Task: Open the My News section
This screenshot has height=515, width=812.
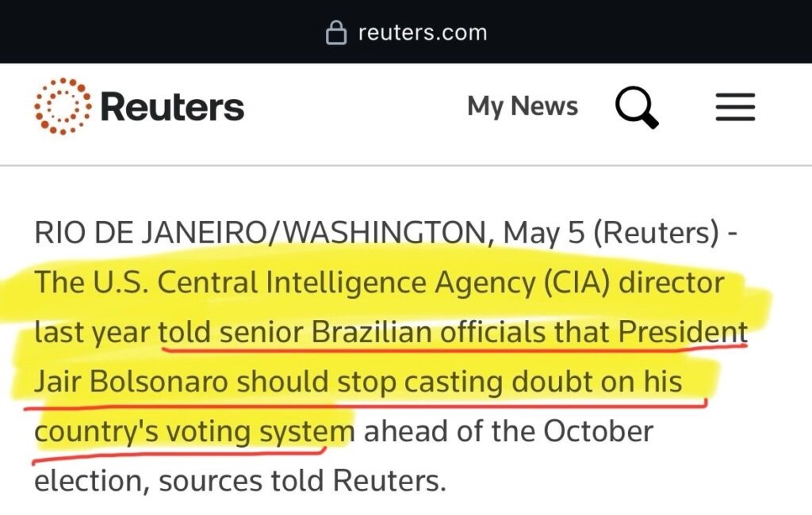Action: tap(523, 106)
